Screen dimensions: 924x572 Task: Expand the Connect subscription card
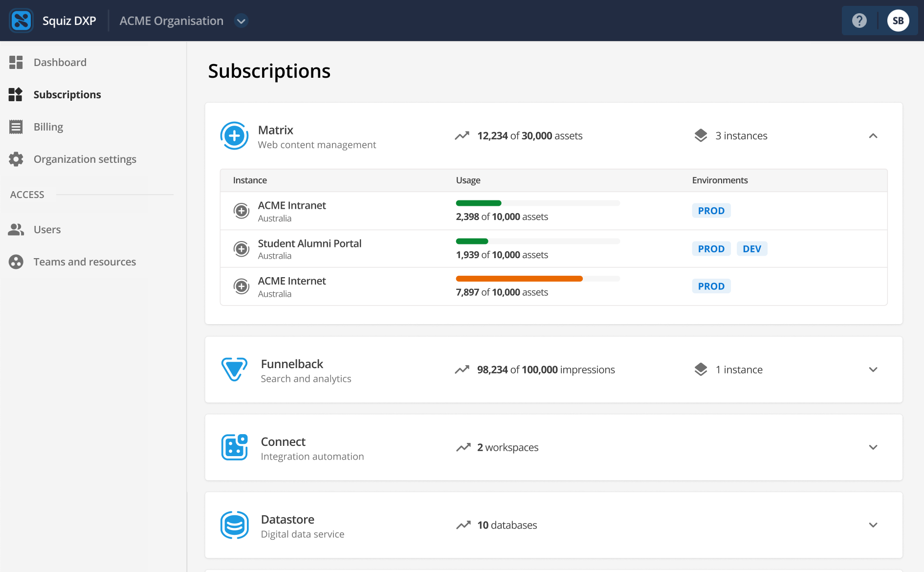[873, 447]
